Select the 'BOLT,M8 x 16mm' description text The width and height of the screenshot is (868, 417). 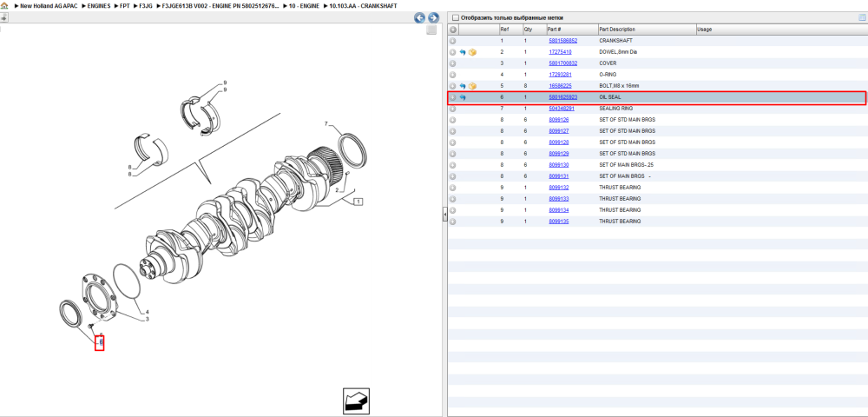pyautogui.click(x=619, y=86)
